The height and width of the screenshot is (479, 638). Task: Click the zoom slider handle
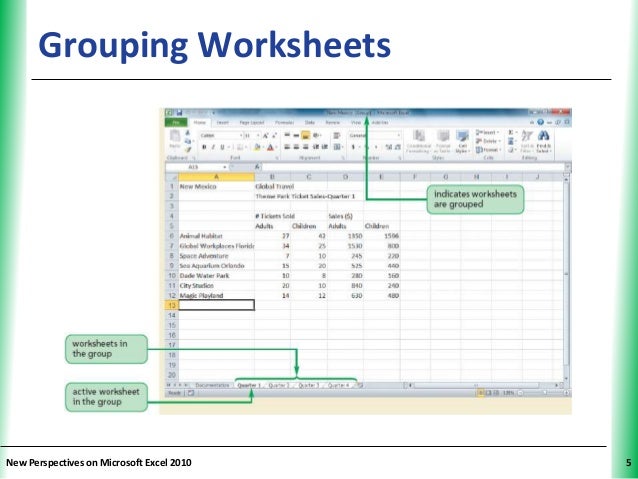pos(545,393)
